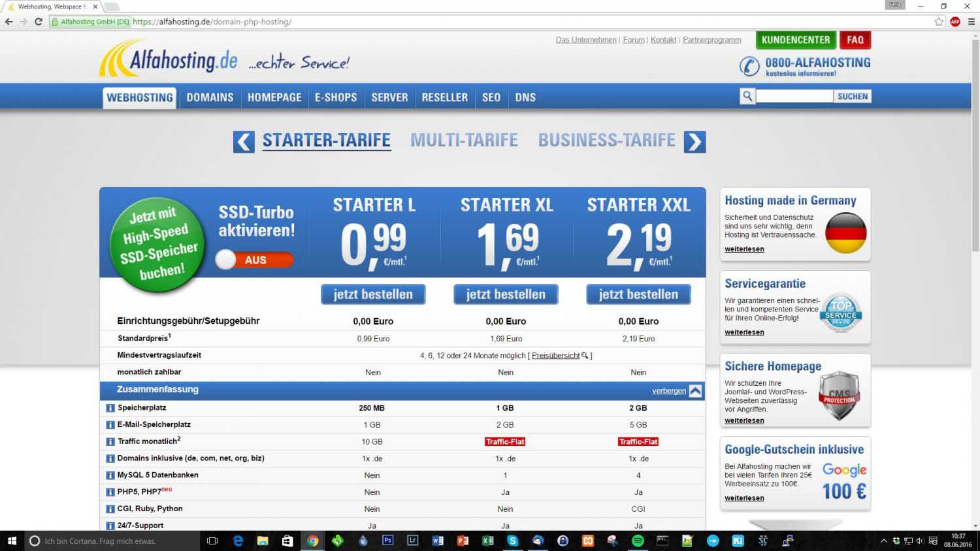980x551 pixels.
Task: Collapse the Zusammenfassung section via arrow icon
Action: click(x=695, y=391)
